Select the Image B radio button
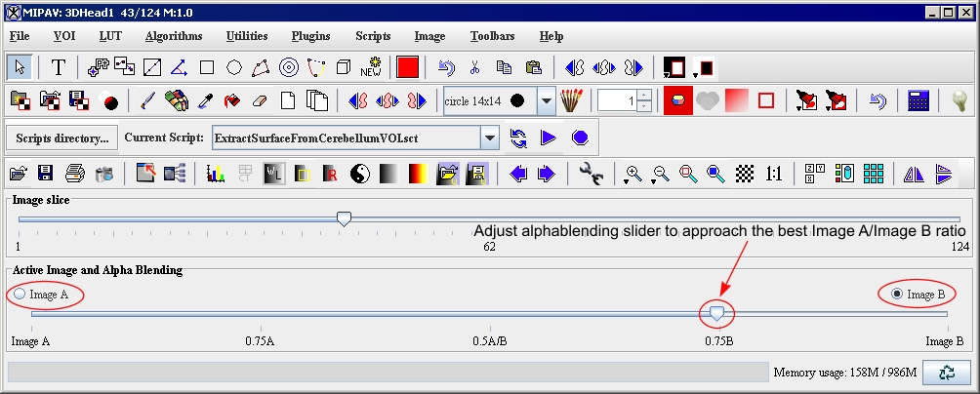980x394 pixels. click(x=897, y=295)
